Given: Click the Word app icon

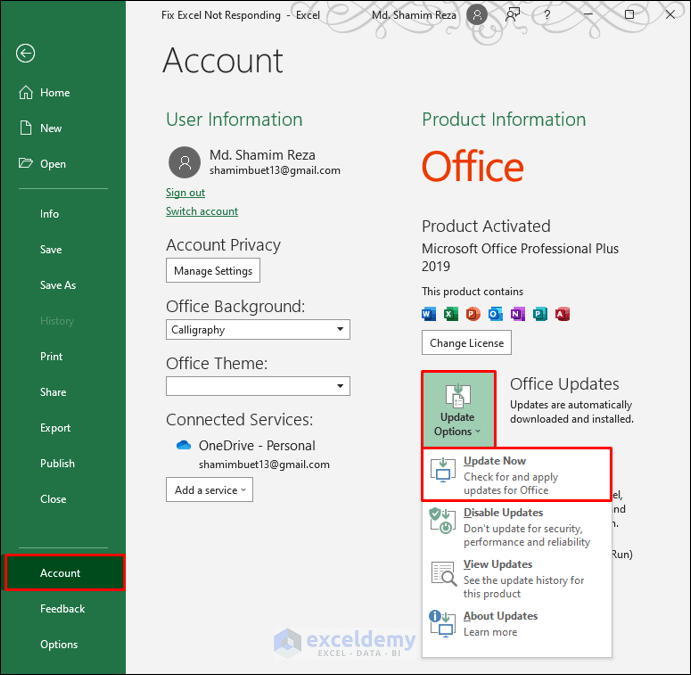Looking at the screenshot, I should tap(428, 314).
